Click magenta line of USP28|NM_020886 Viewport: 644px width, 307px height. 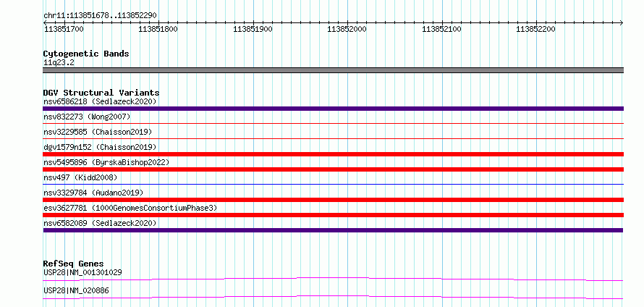tap(333, 297)
